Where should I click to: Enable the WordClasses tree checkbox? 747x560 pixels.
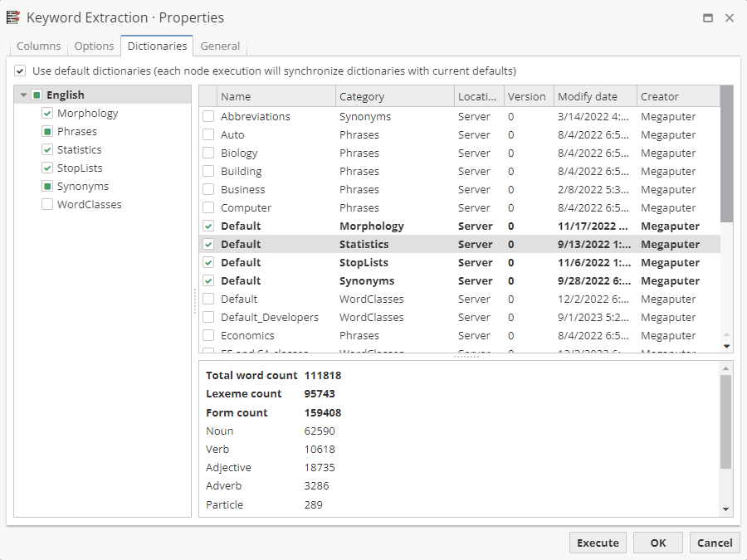point(47,205)
